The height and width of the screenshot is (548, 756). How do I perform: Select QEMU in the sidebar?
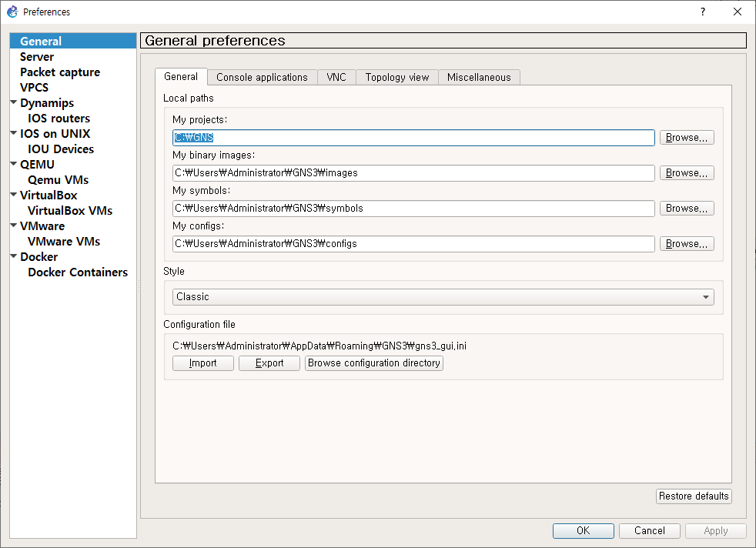pos(37,165)
